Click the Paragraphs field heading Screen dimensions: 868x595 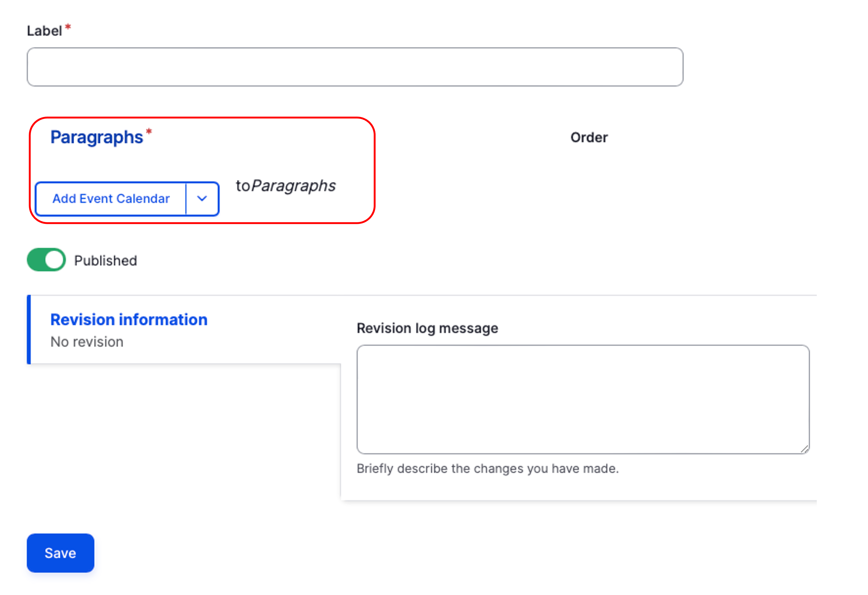click(x=97, y=137)
